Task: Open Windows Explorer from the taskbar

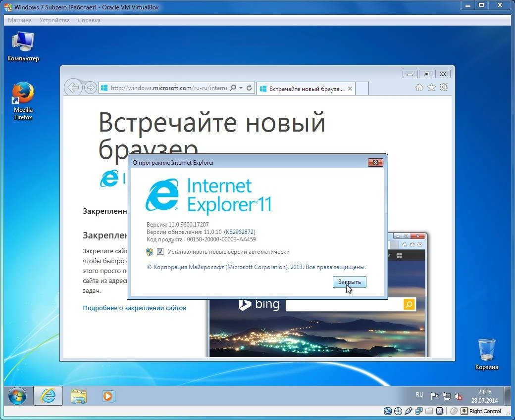Action: (79, 396)
